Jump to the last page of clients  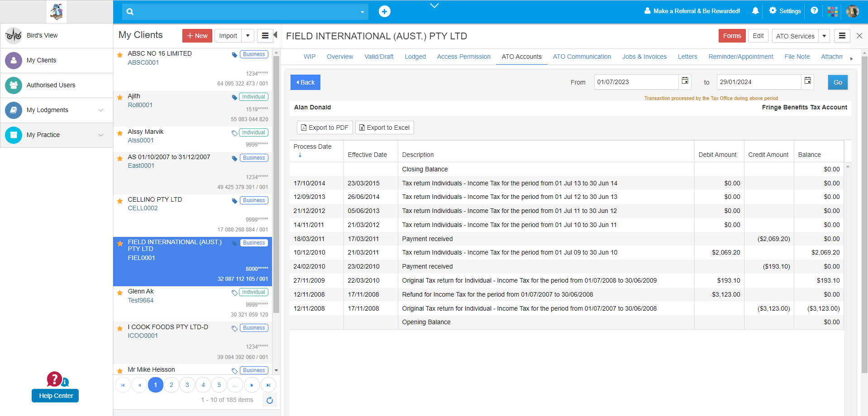click(x=268, y=385)
